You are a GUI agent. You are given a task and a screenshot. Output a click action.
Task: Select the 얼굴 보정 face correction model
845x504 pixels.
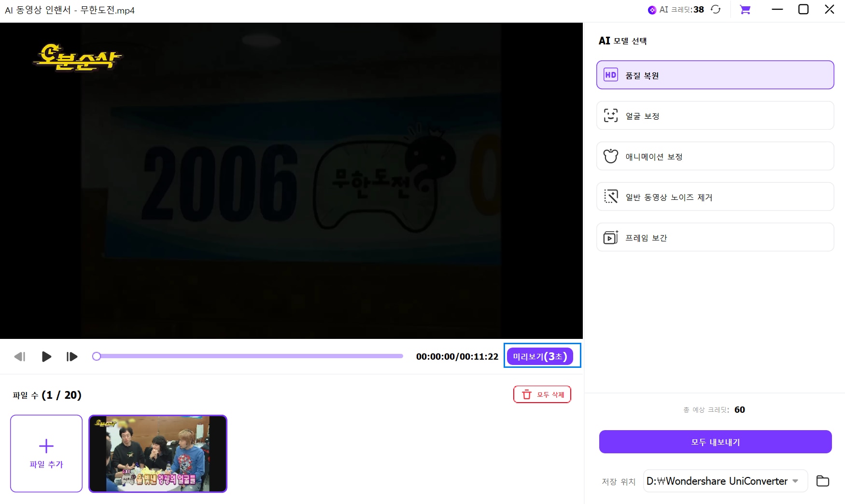[x=715, y=115]
